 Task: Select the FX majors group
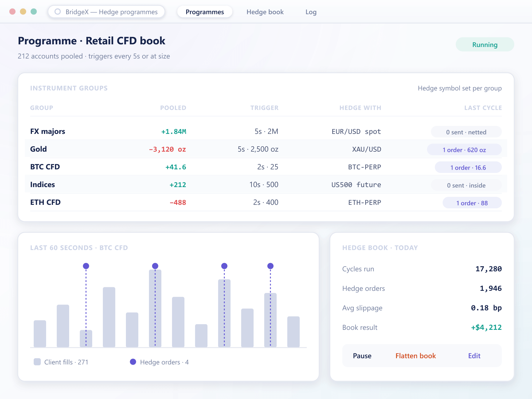pyautogui.click(x=48, y=132)
